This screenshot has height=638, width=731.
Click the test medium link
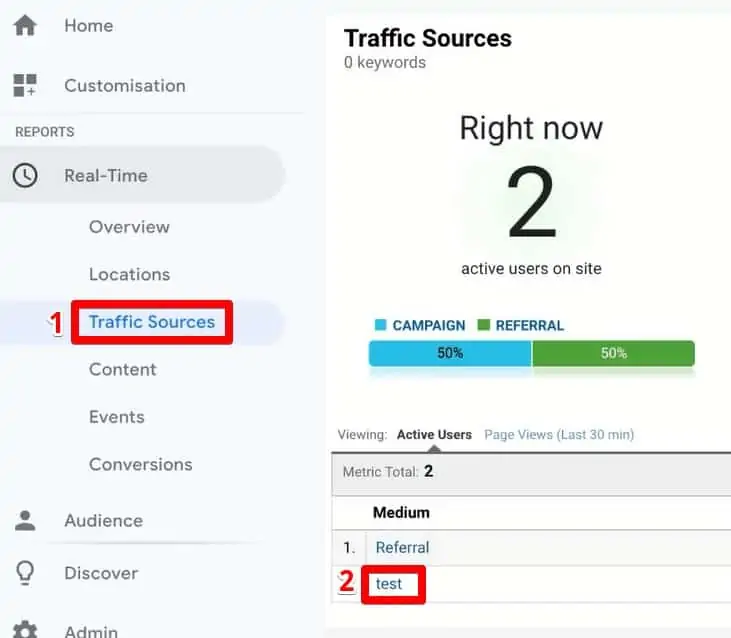click(389, 584)
